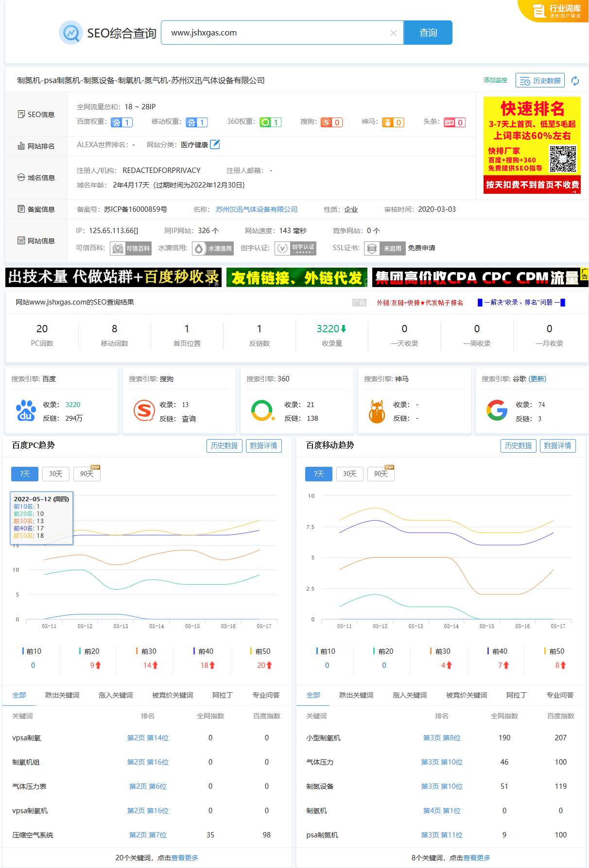The width and height of the screenshot is (589, 868).
Task: Toggle the 前10 series in PC legend
Action: tap(32, 651)
